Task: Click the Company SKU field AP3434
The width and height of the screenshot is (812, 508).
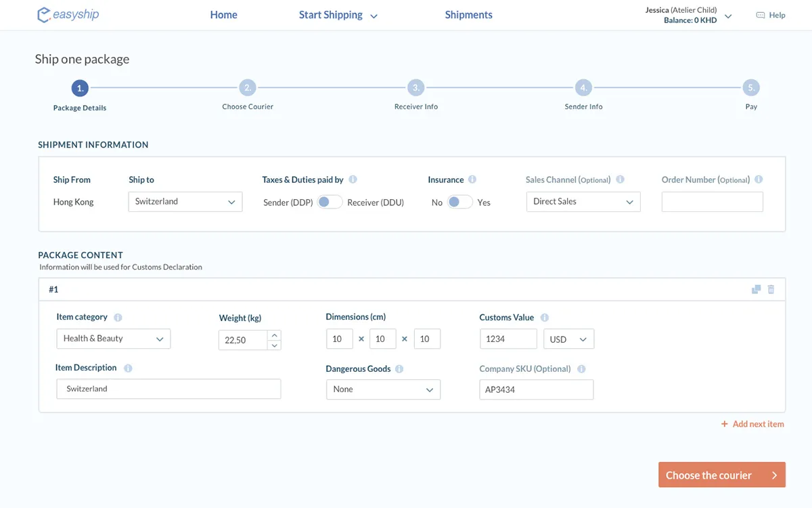Action: [x=537, y=389]
